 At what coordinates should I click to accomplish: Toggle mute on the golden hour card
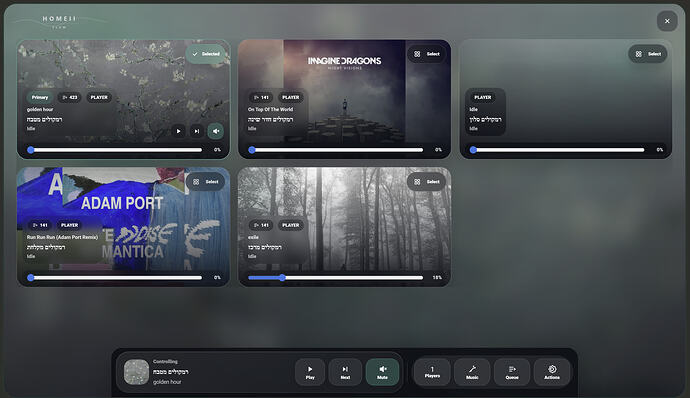coord(216,131)
